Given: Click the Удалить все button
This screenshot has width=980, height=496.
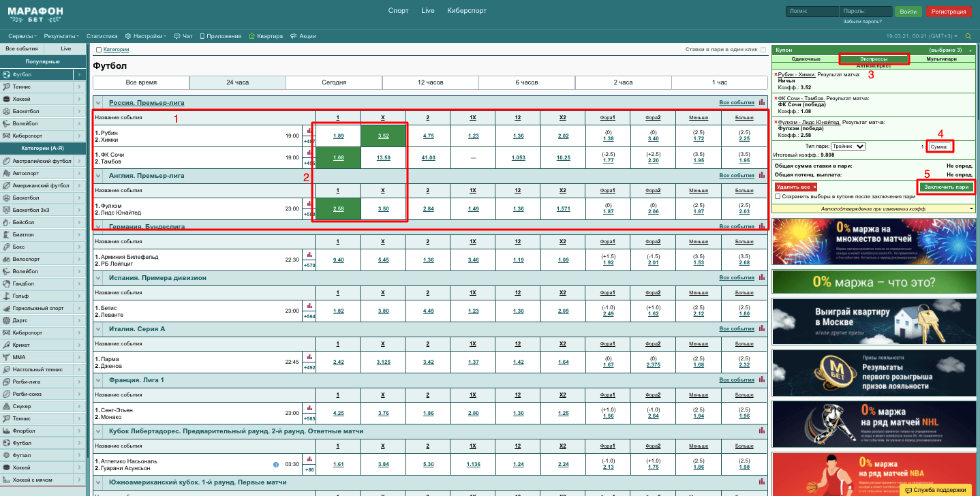Looking at the screenshot, I should [796, 186].
